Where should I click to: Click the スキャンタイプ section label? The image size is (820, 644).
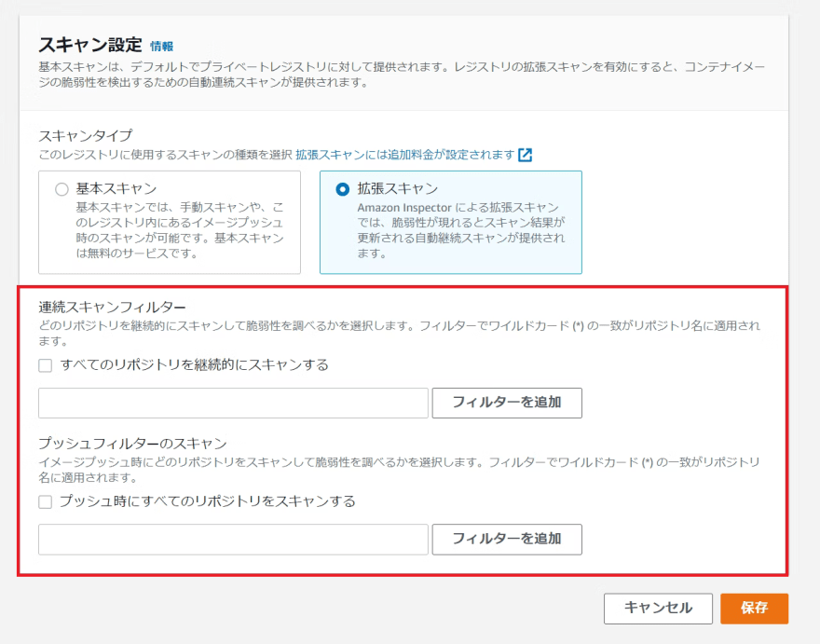[86, 135]
